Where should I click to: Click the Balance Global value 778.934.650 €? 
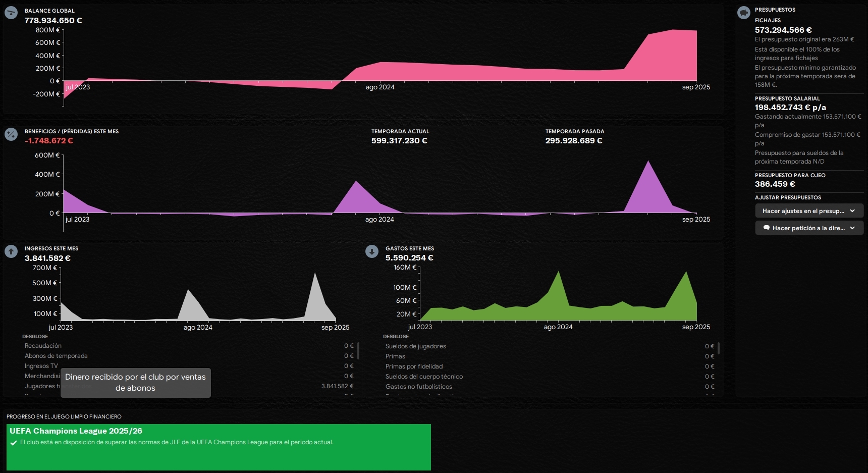click(53, 21)
